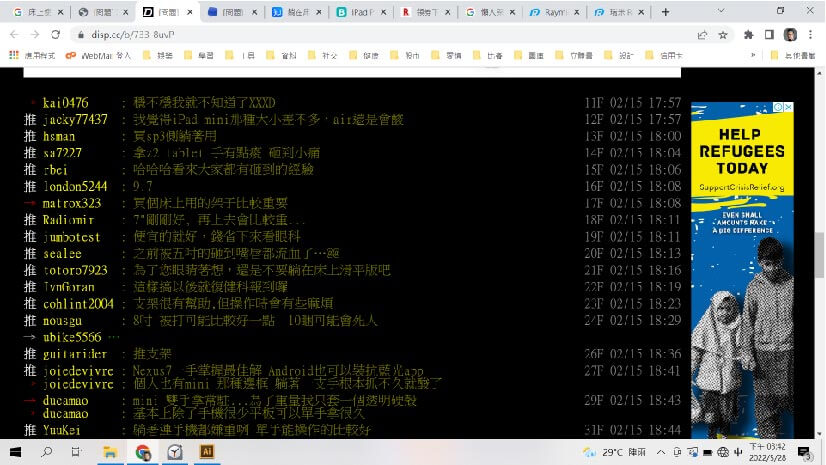Toggle the browser side panel button
This screenshot has height=465, width=826.
(768, 34)
